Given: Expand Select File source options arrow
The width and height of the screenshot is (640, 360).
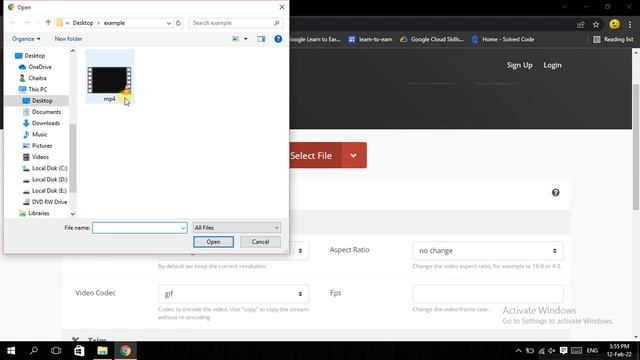Looking at the screenshot, I should pyautogui.click(x=353, y=156).
